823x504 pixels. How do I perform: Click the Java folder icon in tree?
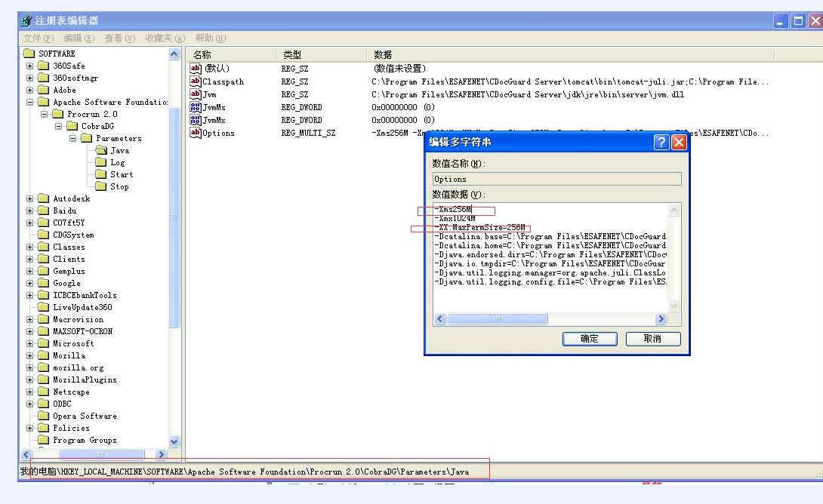pyautogui.click(x=101, y=150)
